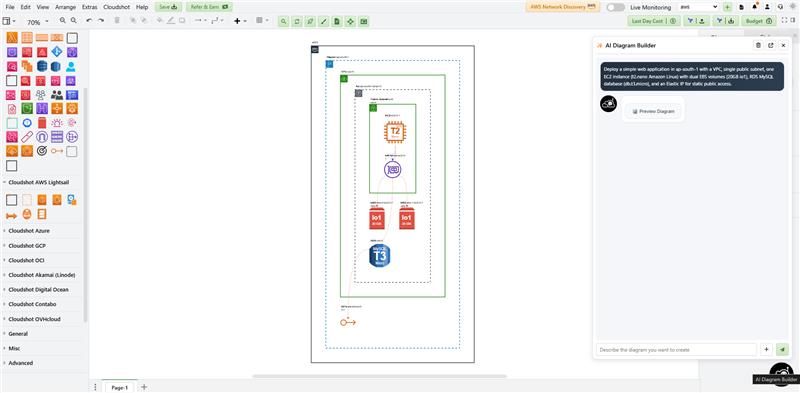Image resolution: width=800 pixels, height=393 pixels.
Task: Add a new page with plus
Action: (x=144, y=387)
